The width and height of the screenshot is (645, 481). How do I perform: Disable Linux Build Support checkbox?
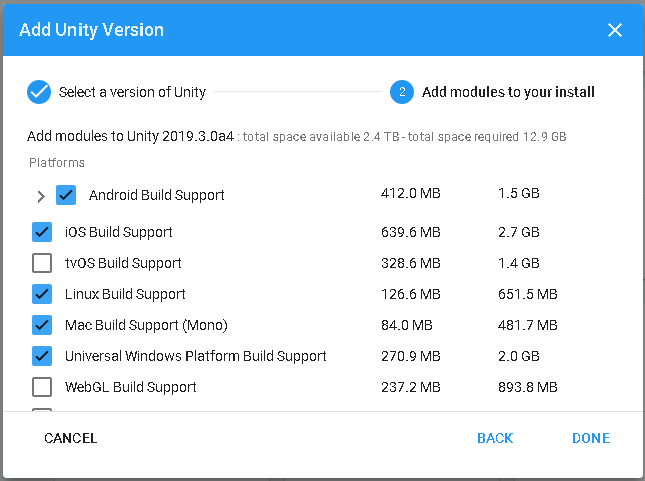point(42,294)
